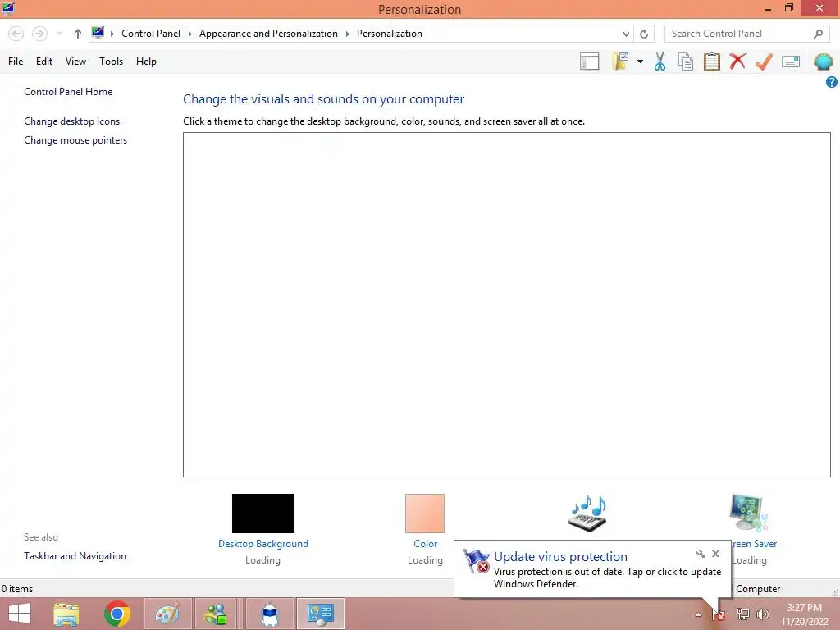Click the Rename label icon in toolbar
Viewport: 840px width, 630px height.
click(791, 62)
